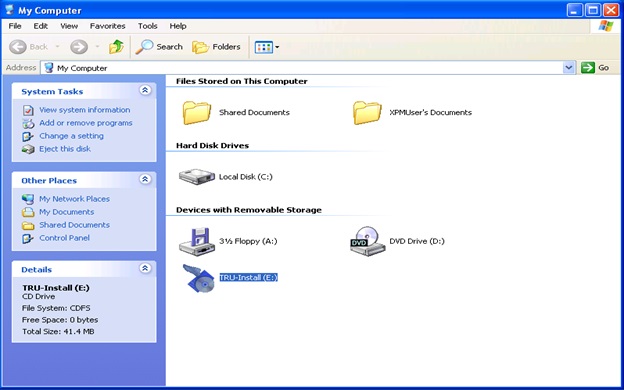Expand the Address bar dropdown
Image resolution: width=624 pixels, height=390 pixels.
click(569, 68)
